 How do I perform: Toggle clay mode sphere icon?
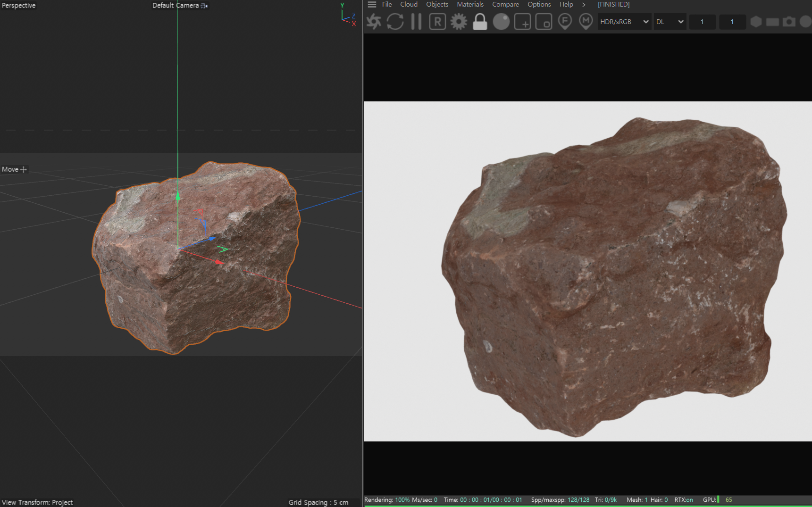[x=501, y=22]
